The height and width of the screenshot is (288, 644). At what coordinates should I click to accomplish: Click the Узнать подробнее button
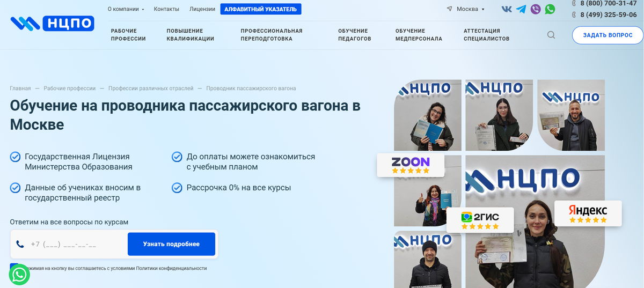171,244
